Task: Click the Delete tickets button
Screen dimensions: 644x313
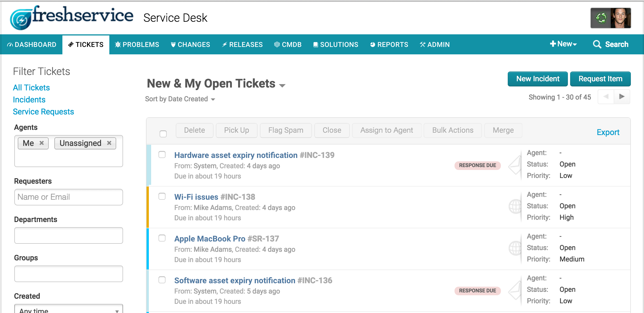Action: pos(195,130)
